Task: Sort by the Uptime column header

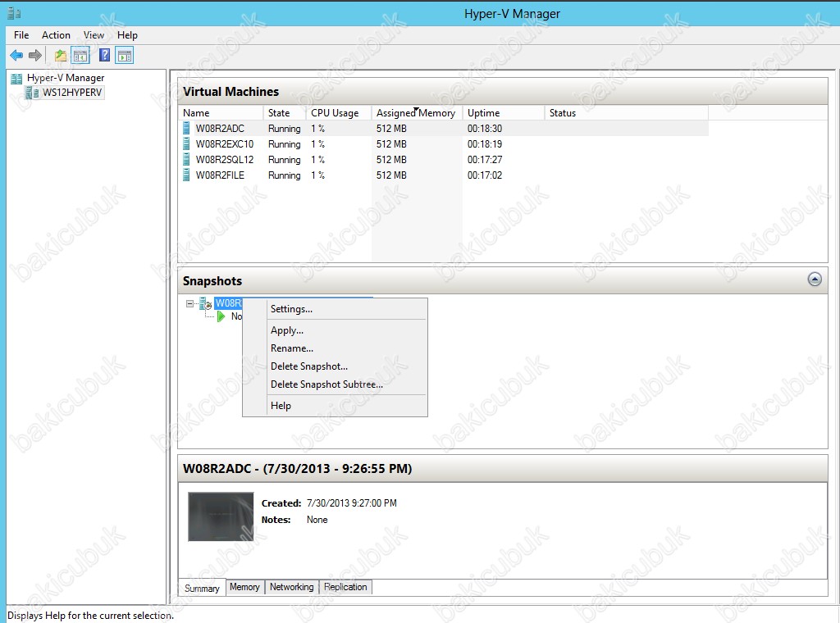Action: pyautogui.click(x=504, y=113)
